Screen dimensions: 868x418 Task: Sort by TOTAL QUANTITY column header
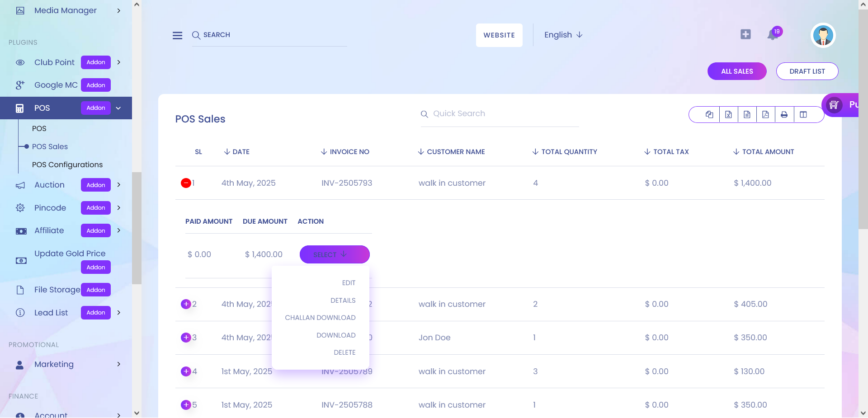(565, 152)
